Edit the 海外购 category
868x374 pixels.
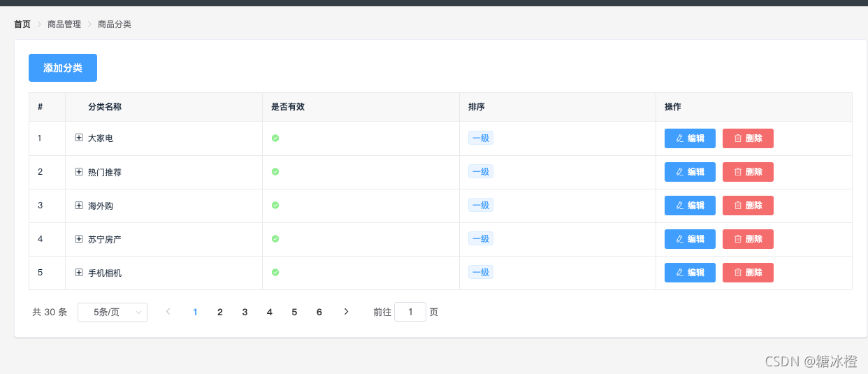tap(690, 206)
